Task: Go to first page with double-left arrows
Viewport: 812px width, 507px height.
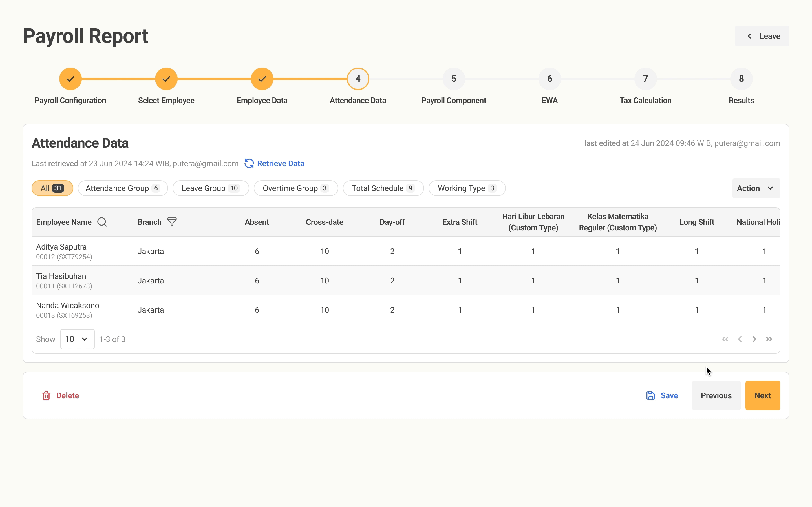Action: (725, 339)
